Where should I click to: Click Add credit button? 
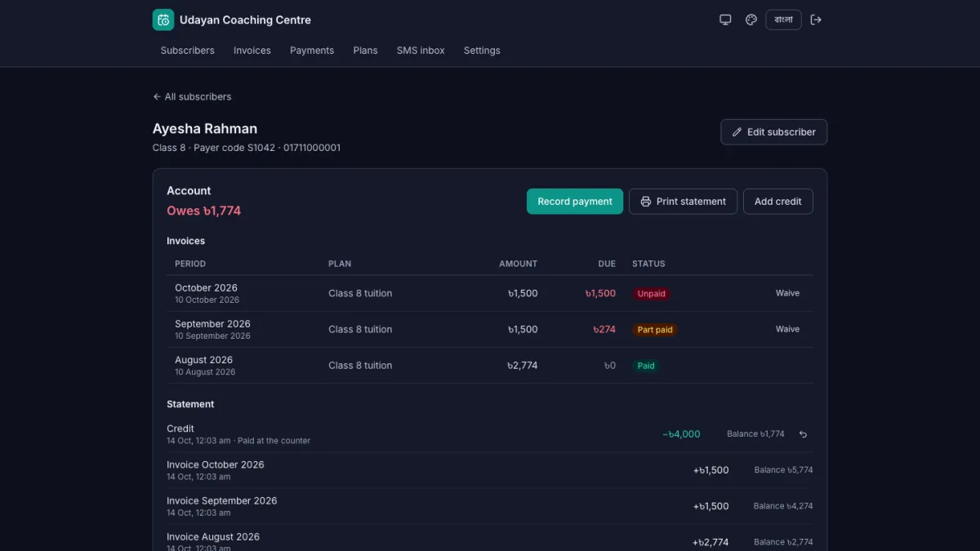point(777,202)
